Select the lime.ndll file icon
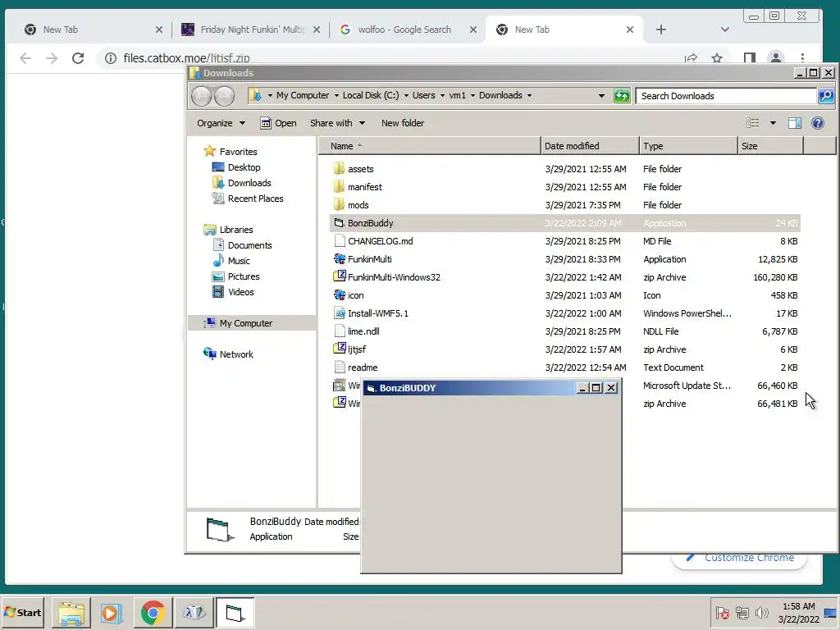 coord(339,331)
